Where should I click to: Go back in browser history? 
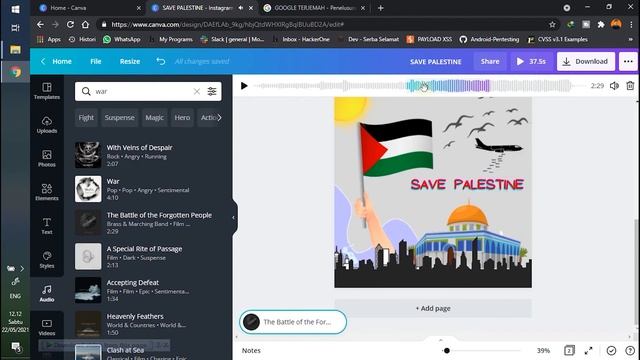40,24
